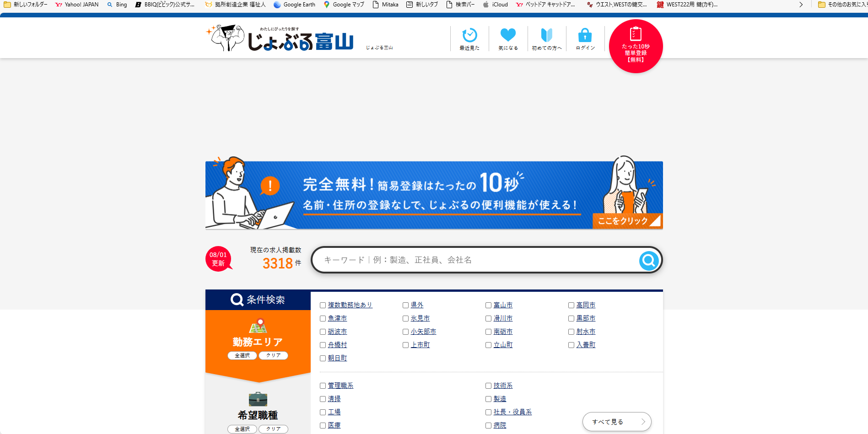Expand job types with すべて見る
This screenshot has height=434, width=868.
tap(616, 422)
